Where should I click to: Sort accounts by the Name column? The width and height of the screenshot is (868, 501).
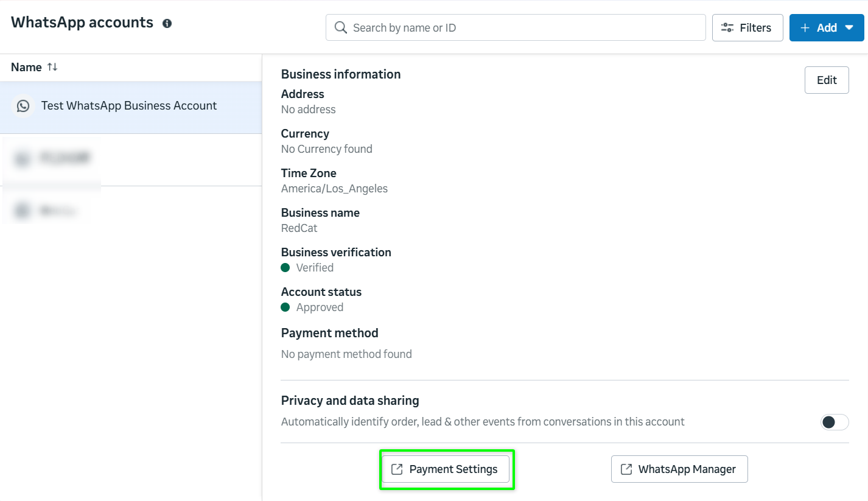coord(26,67)
